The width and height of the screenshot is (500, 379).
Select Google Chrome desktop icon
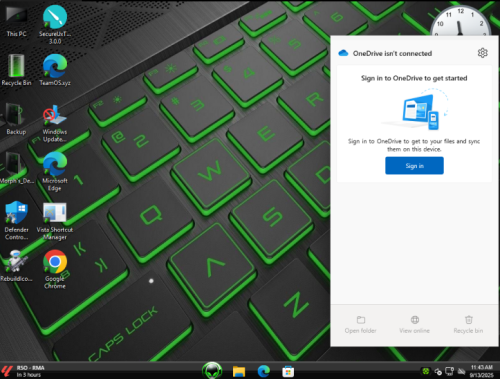click(55, 269)
